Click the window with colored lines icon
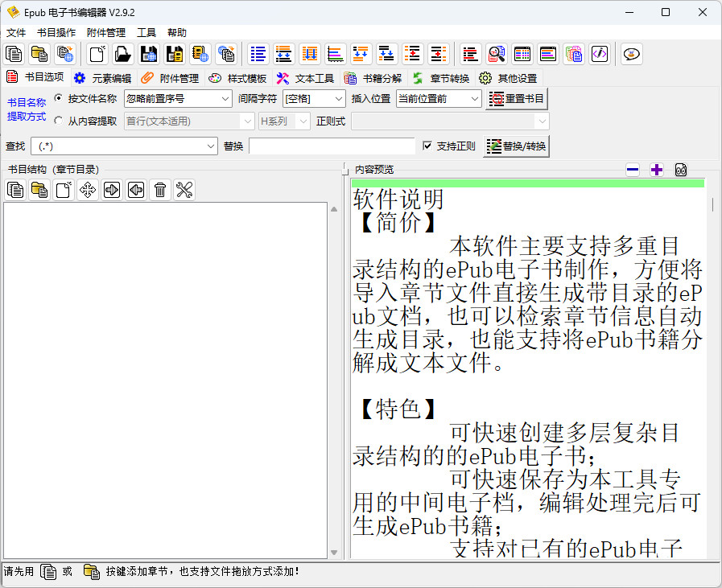This screenshot has width=722, height=588. tap(548, 54)
